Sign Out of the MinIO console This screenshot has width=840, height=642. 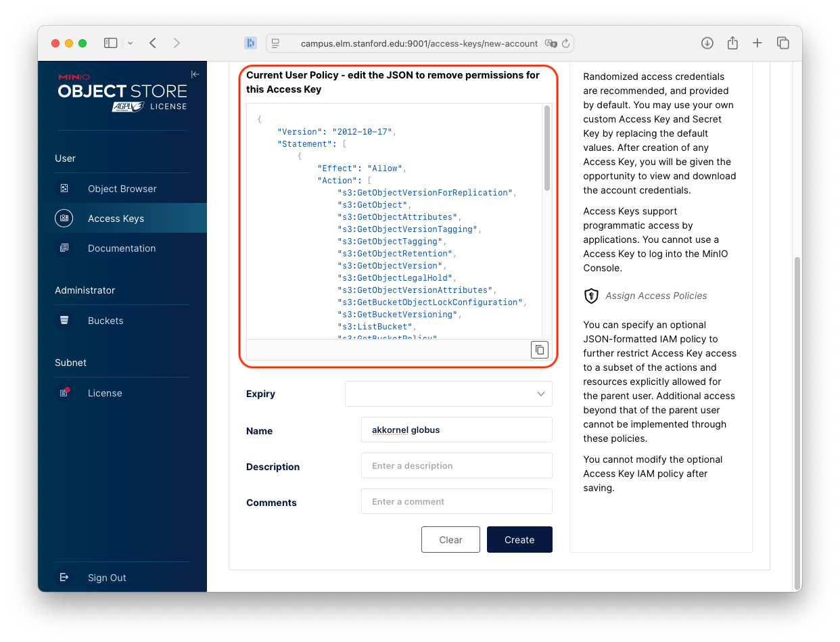[106, 577]
